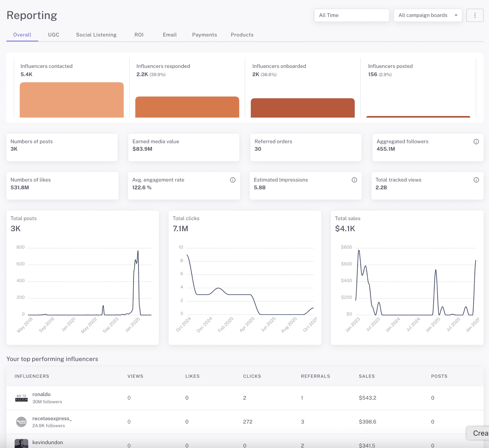Viewport: 489px width, 448px height.
Task: Click the Influencers contacted funnel bar
Action: point(72,100)
